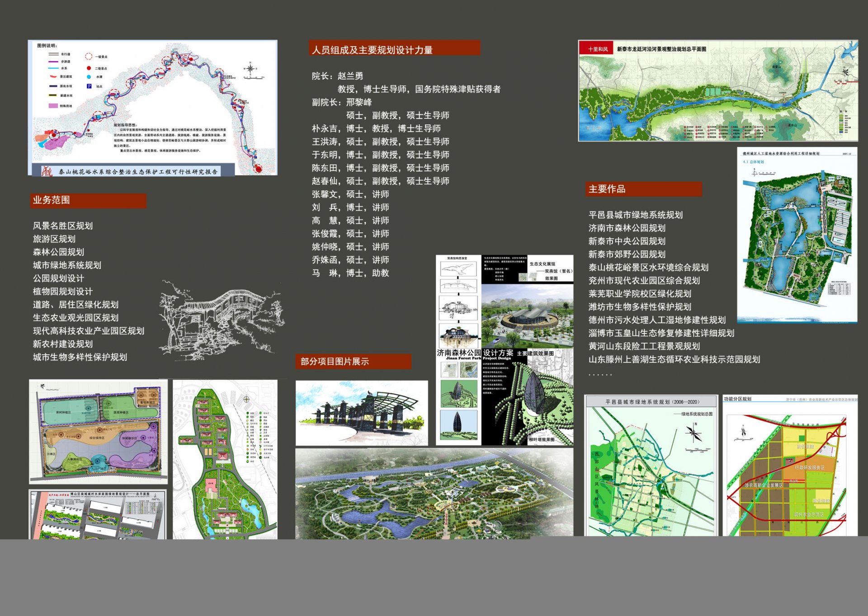This screenshot has width=868, height=616.
Task: Open the 平邑县城市绿地系统规划 map image
Action: pos(651,466)
